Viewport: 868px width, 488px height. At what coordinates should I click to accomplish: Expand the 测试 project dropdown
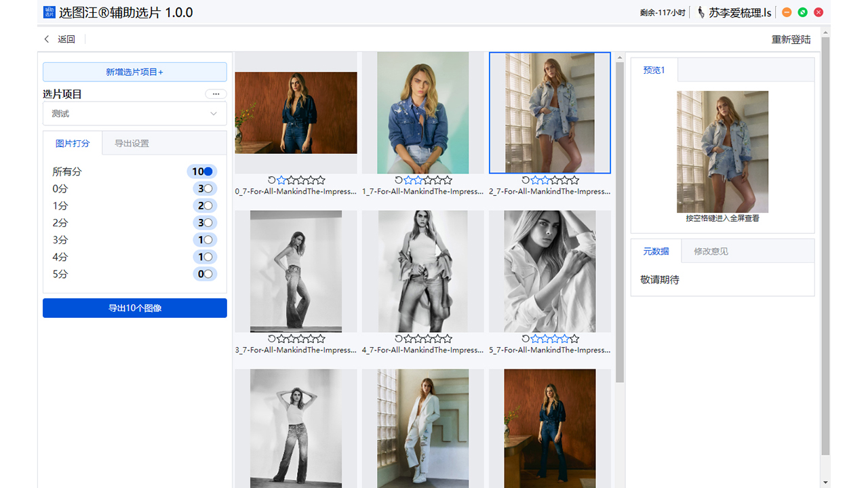(x=134, y=114)
